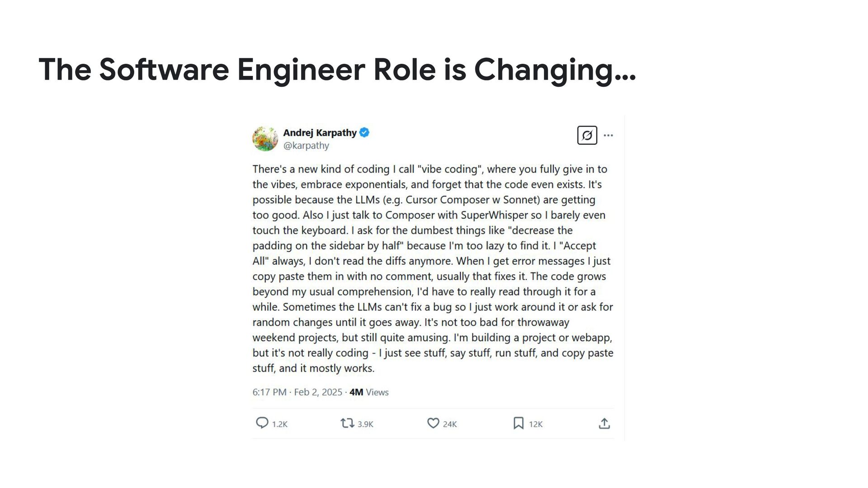Click the 12K bookmarks count
The image size is (868, 488).
(536, 424)
